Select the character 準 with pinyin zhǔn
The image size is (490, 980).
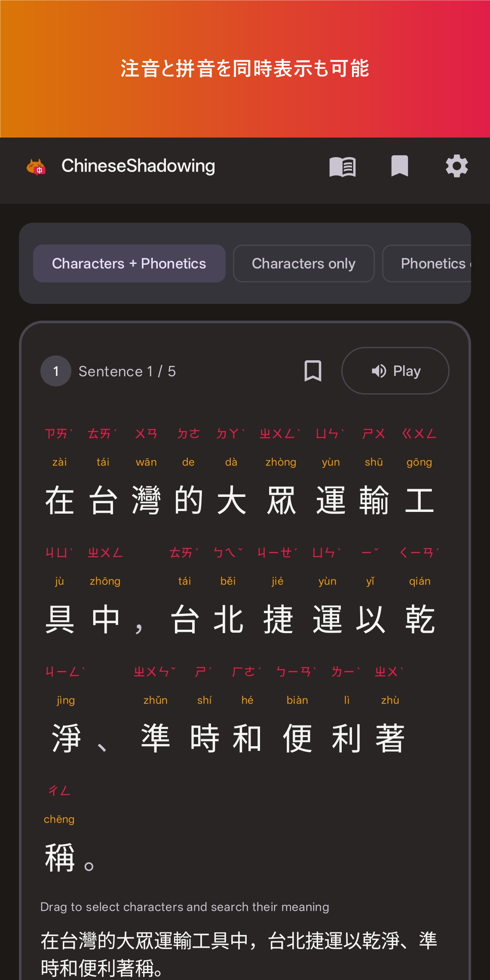(156, 738)
